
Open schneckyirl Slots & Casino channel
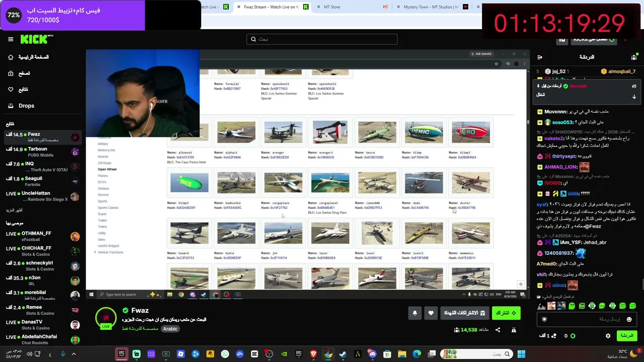[x=43, y=266]
